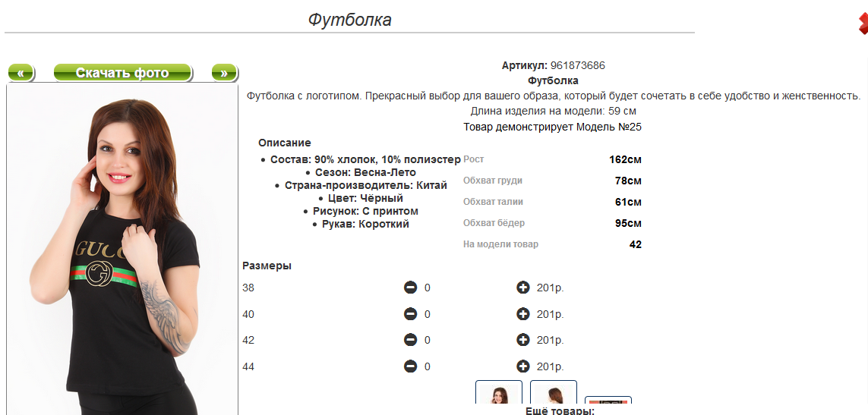Increase quantity for size 44

click(x=523, y=366)
